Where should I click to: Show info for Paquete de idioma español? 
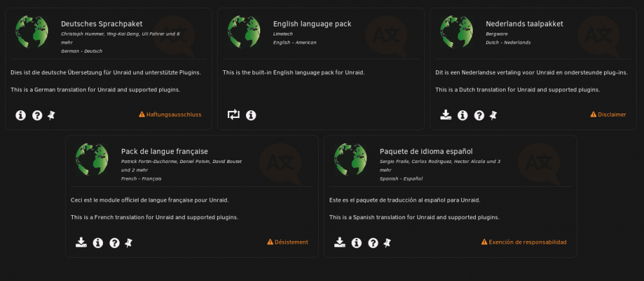coord(357,243)
